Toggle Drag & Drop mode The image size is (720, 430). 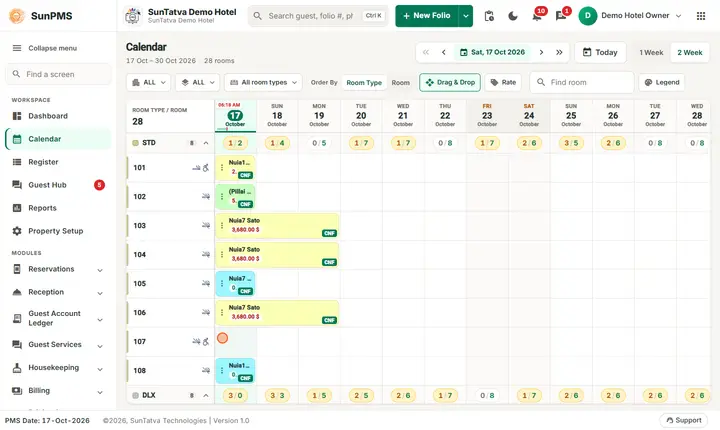[x=450, y=83]
